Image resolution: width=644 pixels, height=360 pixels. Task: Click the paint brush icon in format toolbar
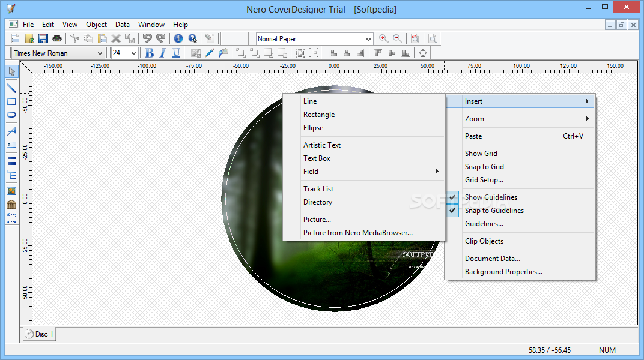(x=223, y=53)
